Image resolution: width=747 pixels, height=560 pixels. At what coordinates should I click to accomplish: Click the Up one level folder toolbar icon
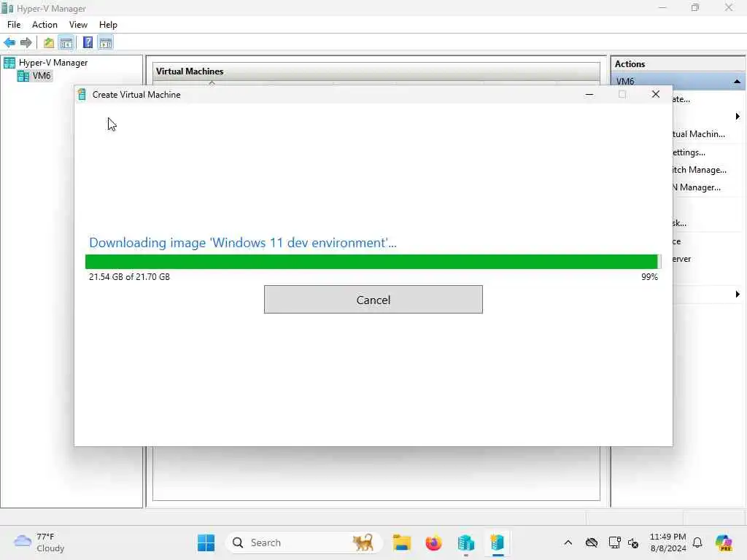pos(49,43)
